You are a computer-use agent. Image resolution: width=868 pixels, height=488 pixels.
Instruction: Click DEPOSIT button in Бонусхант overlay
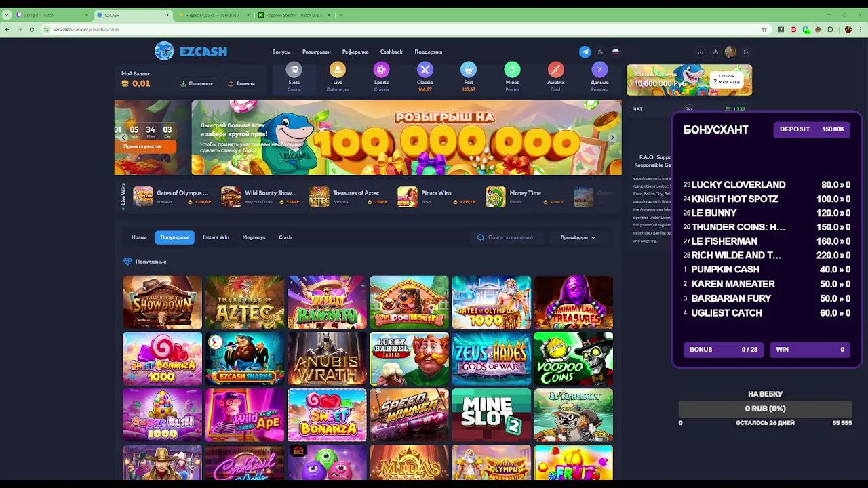click(x=812, y=129)
